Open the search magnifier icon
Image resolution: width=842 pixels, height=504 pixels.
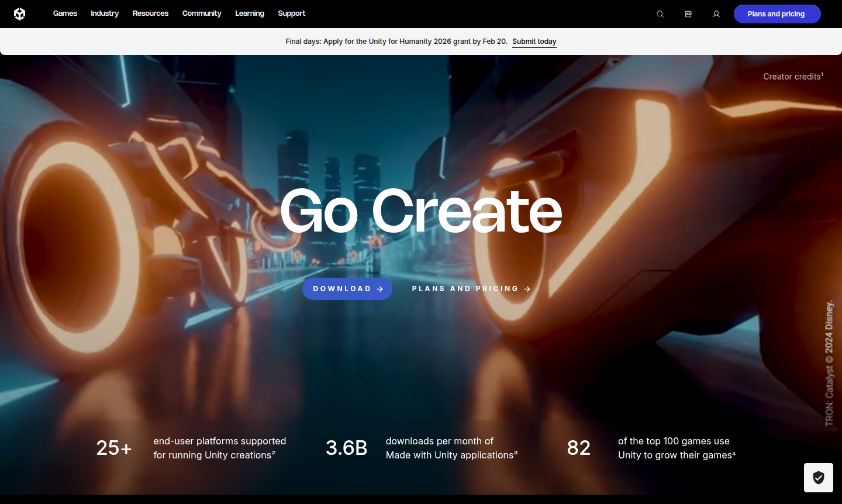coord(660,14)
